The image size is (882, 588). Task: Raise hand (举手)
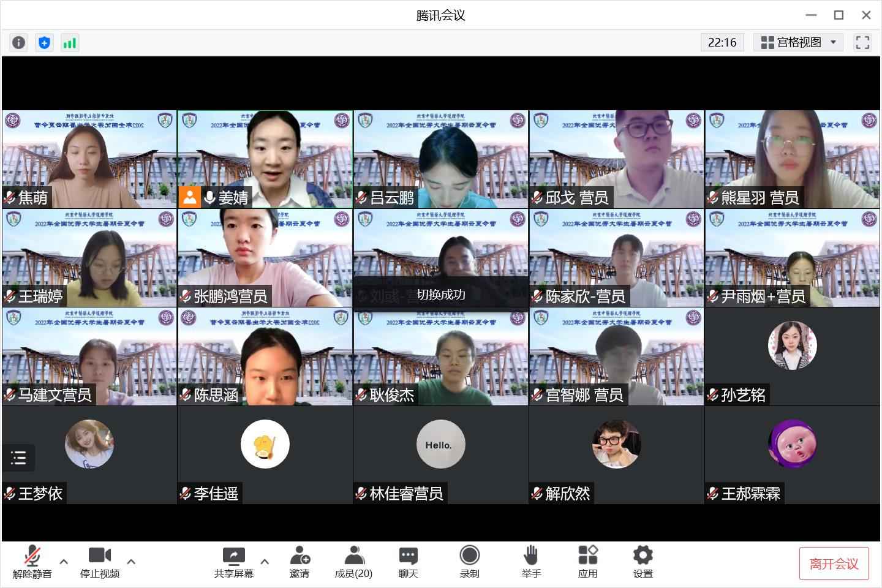(531, 562)
